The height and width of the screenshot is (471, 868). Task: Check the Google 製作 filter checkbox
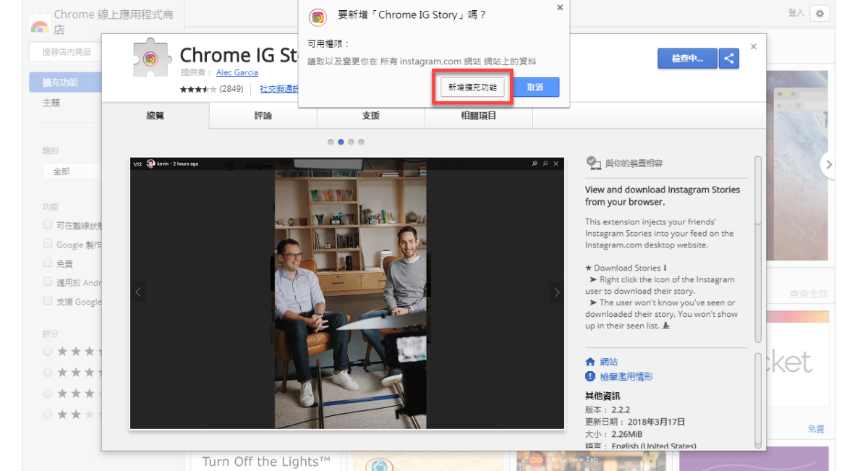tap(48, 245)
